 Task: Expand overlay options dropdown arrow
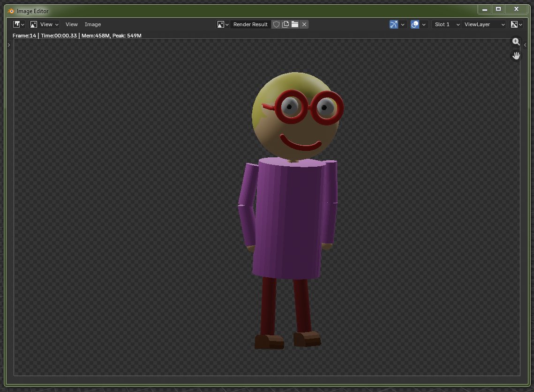pos(424,24)
